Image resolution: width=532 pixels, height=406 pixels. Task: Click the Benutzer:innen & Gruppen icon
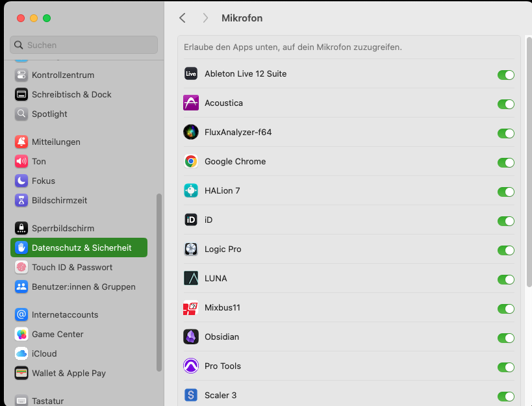(21, 286)
